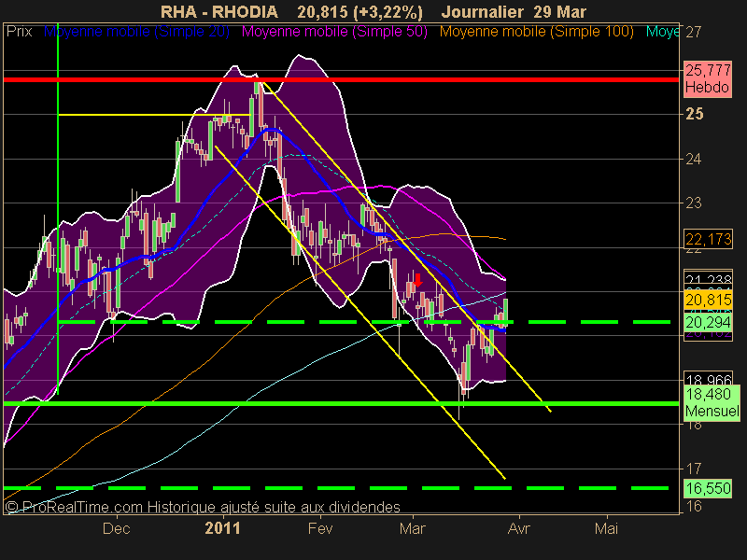Click the red down arrow marker on chart

(417, 280)
